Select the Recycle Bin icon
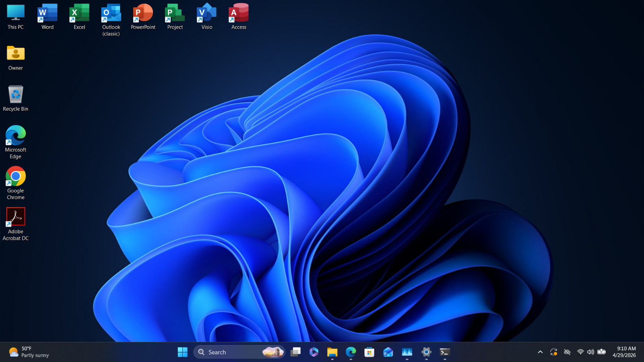The height and width of the screenshot is (362, 644). 16,99
